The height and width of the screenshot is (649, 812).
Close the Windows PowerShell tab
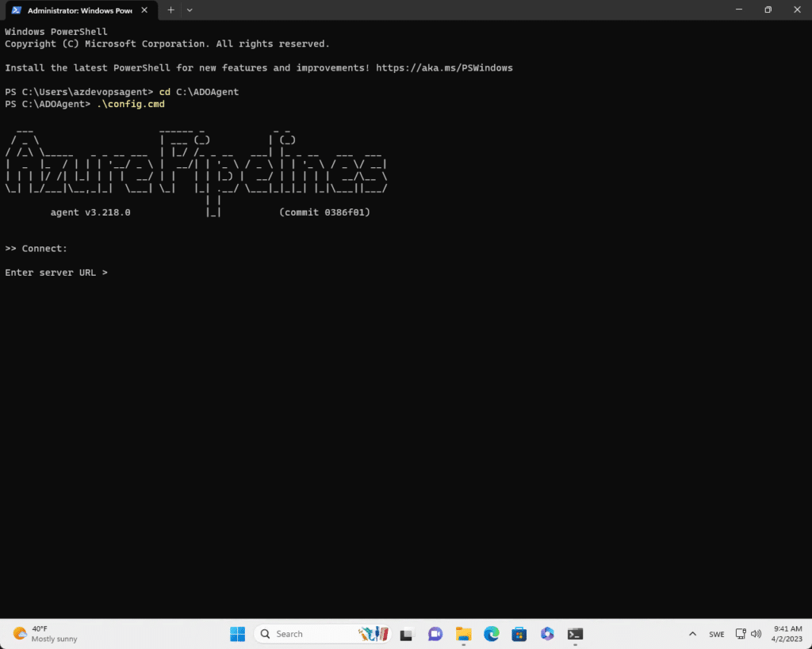tap(144, 10)
